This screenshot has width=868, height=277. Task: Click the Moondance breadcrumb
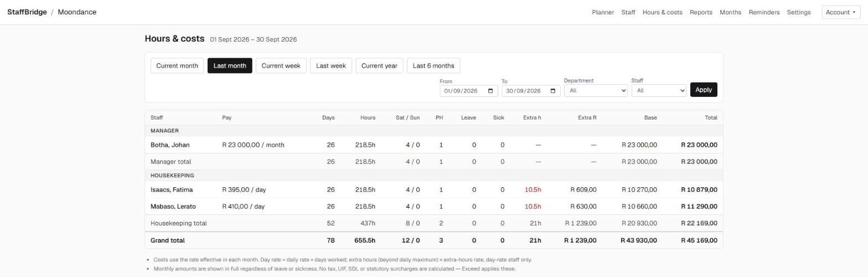(x=77, y=12)
